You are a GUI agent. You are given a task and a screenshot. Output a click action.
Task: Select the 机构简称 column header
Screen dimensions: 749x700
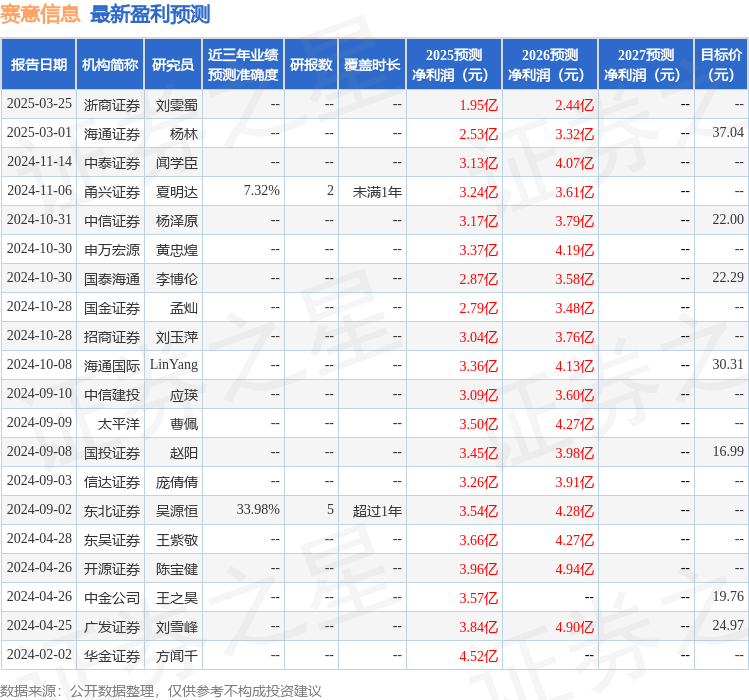[x=110, y=65]
